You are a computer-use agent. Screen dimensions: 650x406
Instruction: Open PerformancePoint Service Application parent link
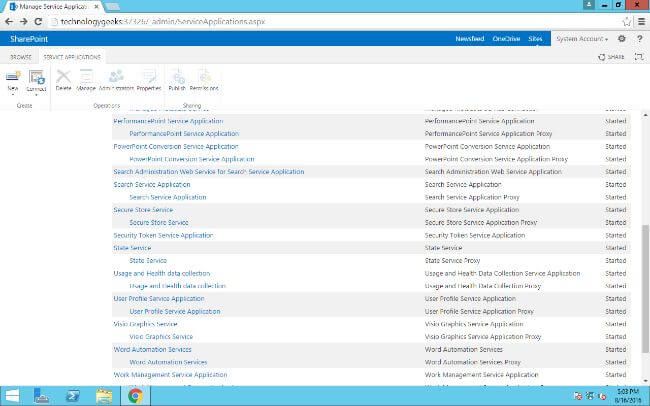click(168, 121)
